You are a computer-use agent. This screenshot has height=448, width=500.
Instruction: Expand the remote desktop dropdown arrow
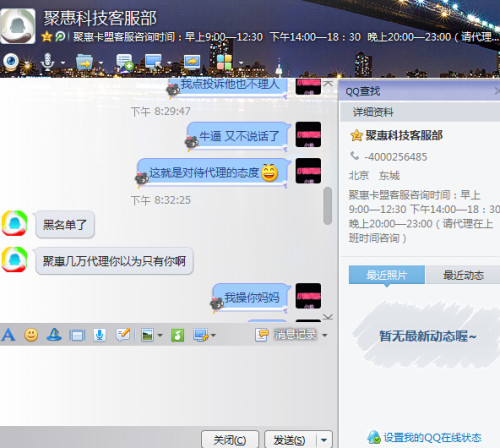pyautogui.click(x=169, y=62)
